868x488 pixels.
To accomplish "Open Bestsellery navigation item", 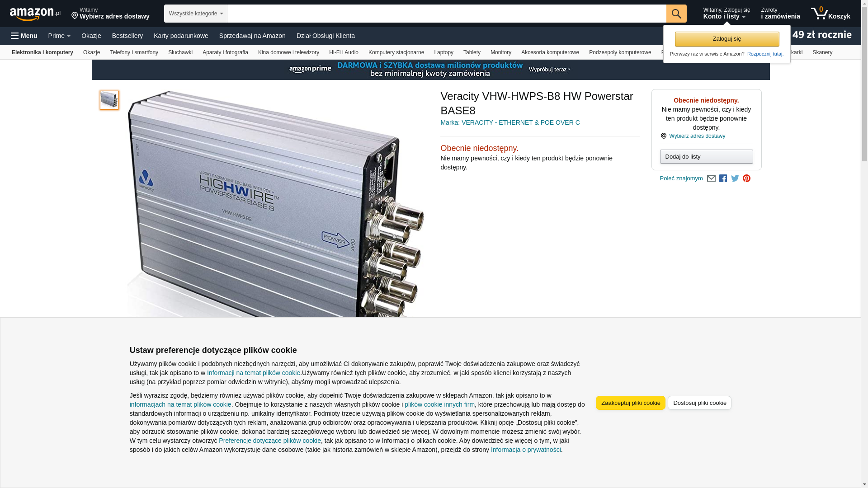I will [127, 36].
